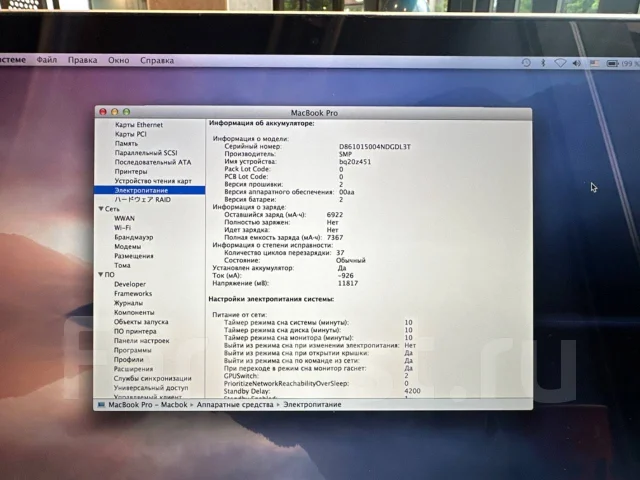Image resolution: width=640 pixels, height=480 pixels.
Task: Select Расширения in sidebar
Action: click(x=133, y=369)
